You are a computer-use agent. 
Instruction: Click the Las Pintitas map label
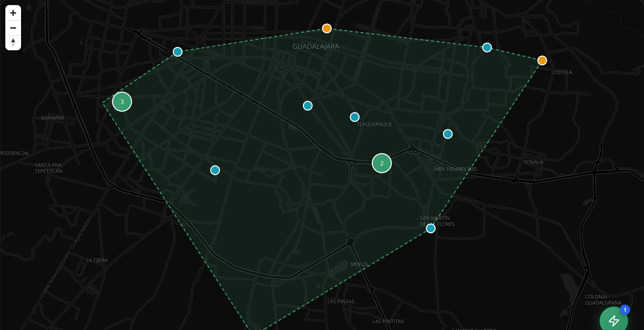pyautogui.click(x=388, y=321)
